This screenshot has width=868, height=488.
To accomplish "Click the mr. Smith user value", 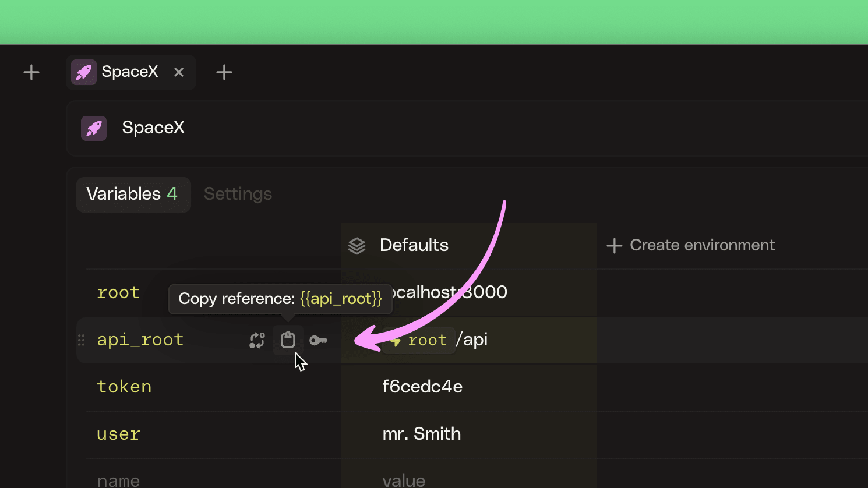I will pos(422,434).
